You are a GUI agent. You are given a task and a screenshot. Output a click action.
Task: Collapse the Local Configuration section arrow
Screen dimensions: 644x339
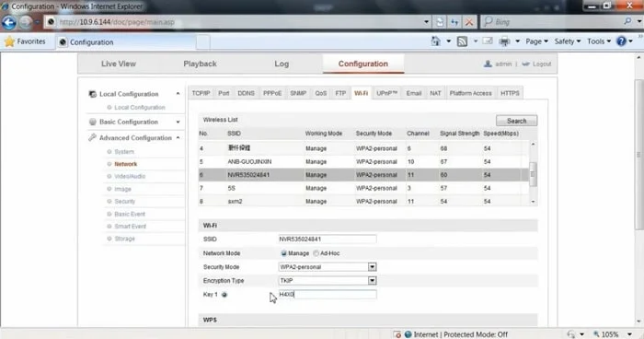(x=178, y=94)
